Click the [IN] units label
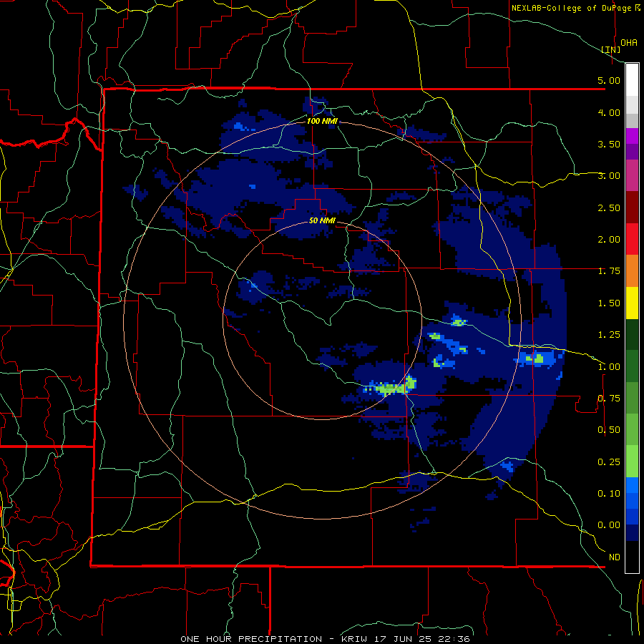 (611, 49)
